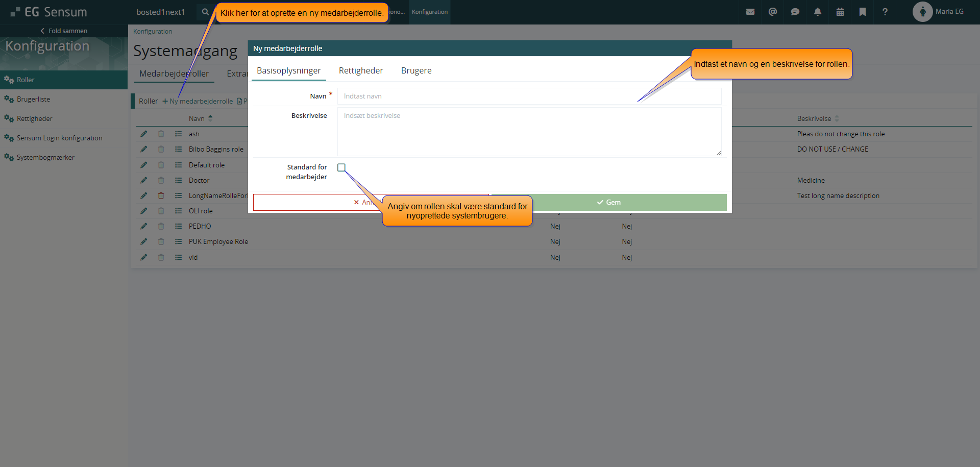Open the @ mentions icon
The height and width of the screenshot is (467, 980).
coord(772,12)
